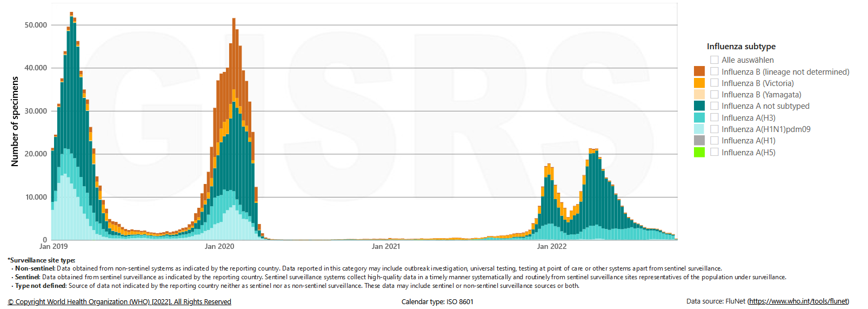
Task: Tick the Influenza B (Yamagata) checkbox
Action: point(714,94)
